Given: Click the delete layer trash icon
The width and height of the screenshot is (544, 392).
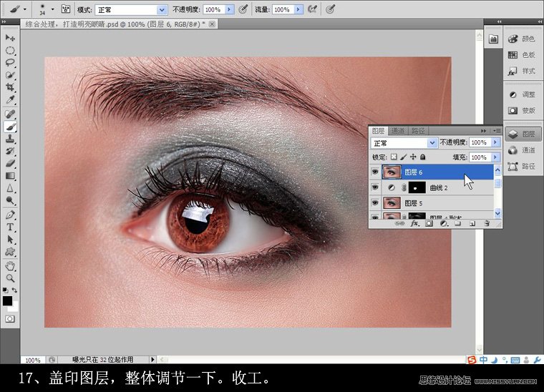Looking at the screenshot, I should [487, 223].
